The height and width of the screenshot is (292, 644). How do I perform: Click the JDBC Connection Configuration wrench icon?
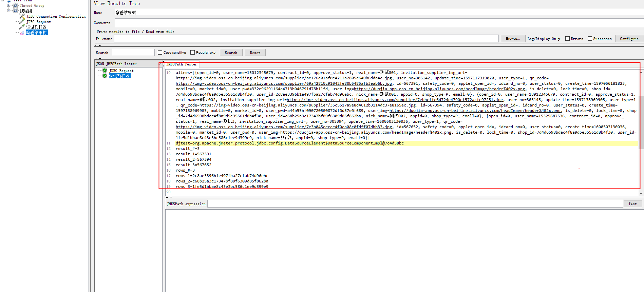22,16
